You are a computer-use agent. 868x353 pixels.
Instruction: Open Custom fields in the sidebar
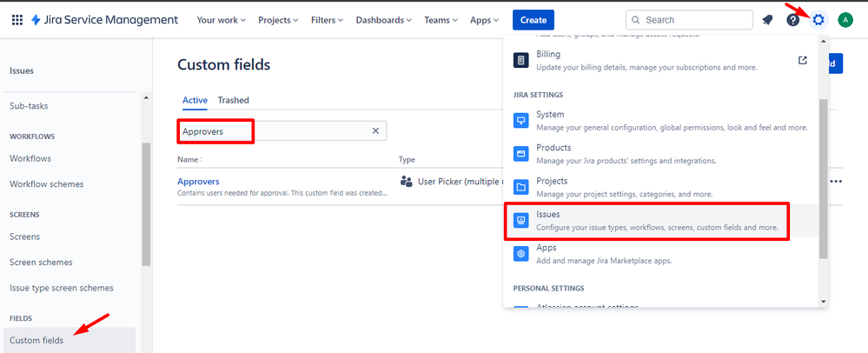[70, 340]
